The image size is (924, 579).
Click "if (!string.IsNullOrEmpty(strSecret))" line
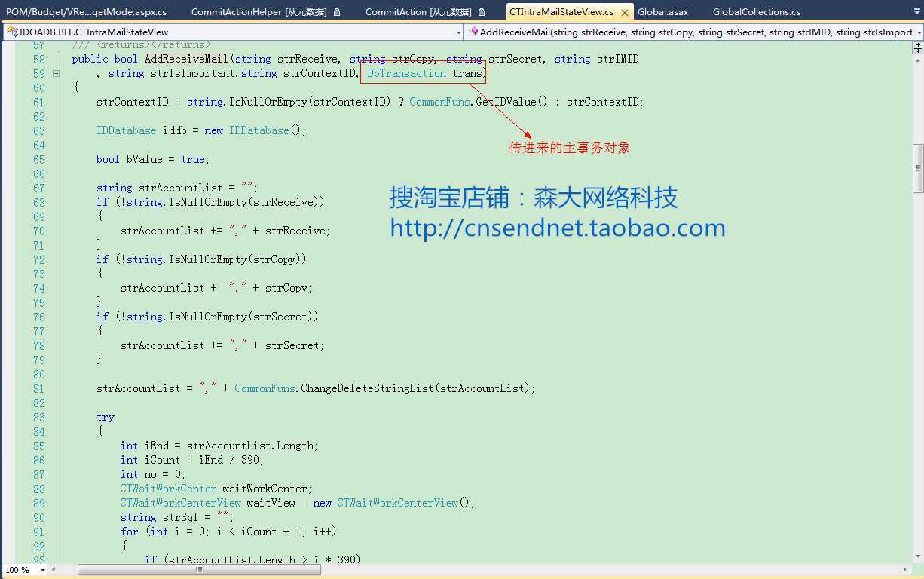207,317
